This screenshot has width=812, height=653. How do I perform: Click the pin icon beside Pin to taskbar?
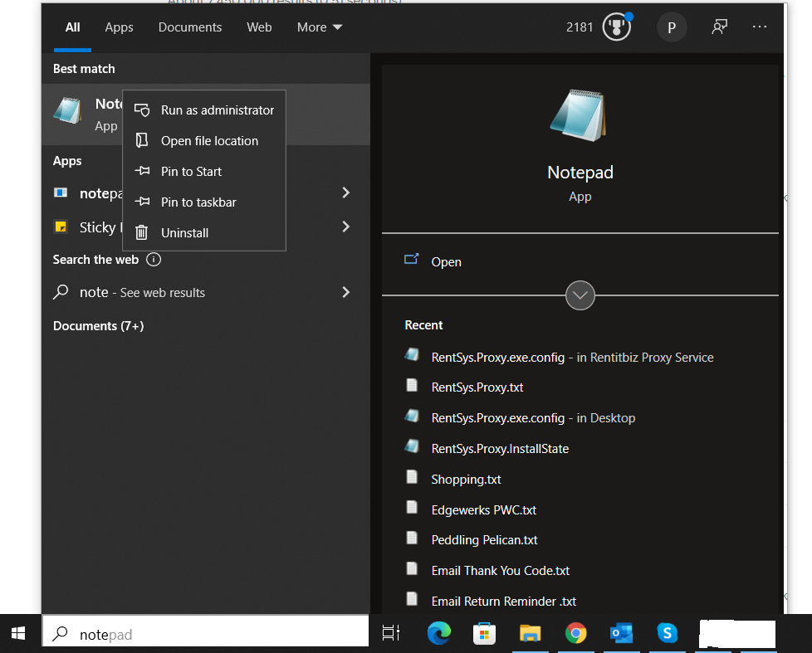[x=142, y=202]
